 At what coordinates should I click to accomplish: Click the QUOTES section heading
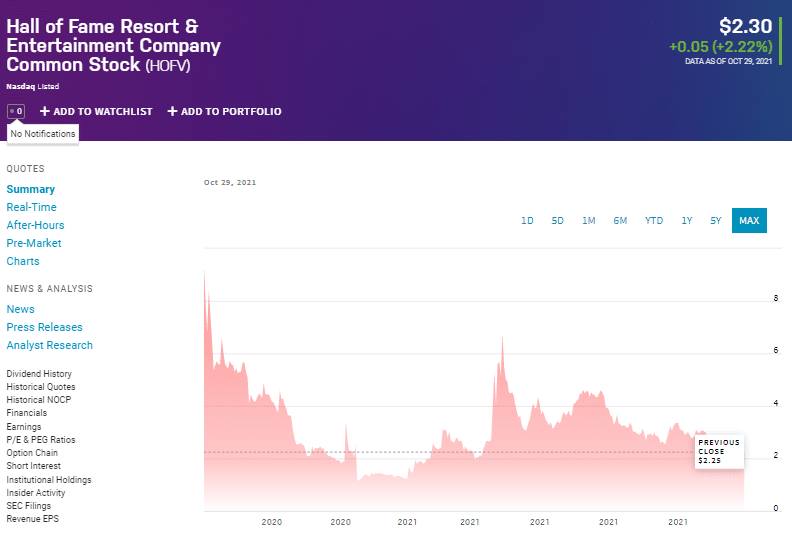pos(25,169)
